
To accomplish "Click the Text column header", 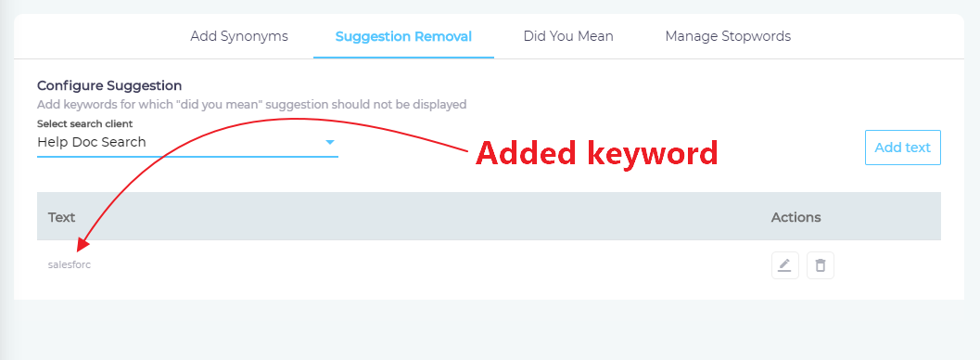I will [x=62, y=217].
